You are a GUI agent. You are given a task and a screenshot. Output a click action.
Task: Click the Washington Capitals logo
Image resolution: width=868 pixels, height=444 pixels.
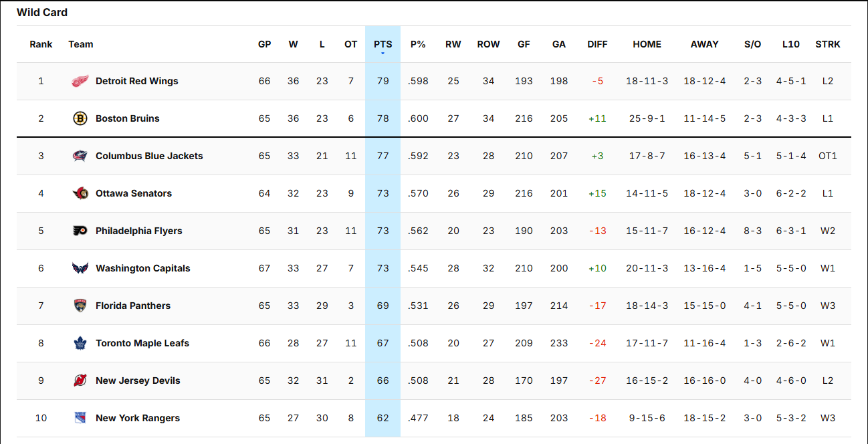(x=80, y=268)
